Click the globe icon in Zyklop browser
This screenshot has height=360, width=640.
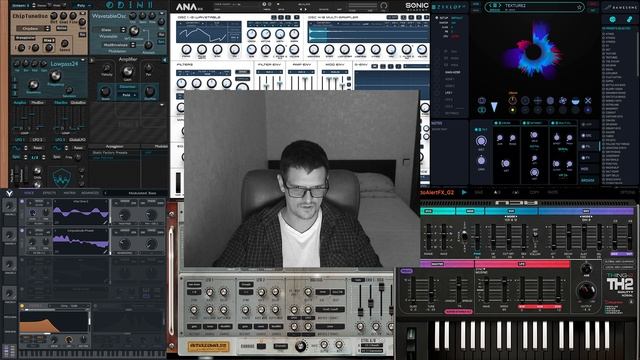point(612,19)
